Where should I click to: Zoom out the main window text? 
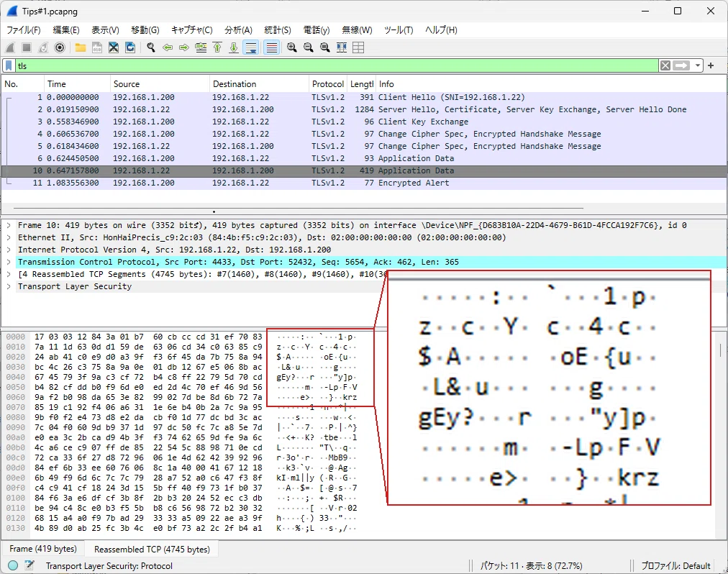pyautogui.click(x=309, y=47)
